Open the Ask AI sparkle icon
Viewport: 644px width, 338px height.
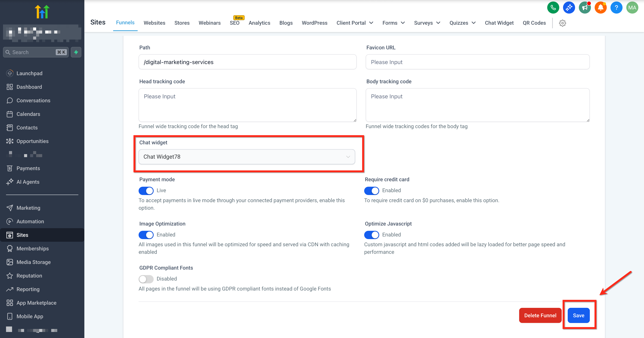[x=569, y=8]
